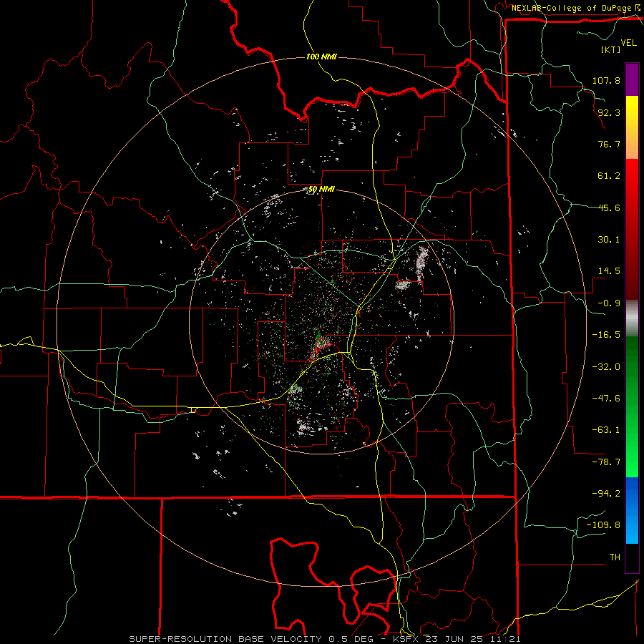The width and height of the screenshot is (644, 644).
Task: Pick the gray near-zero velocity scale segment
Action: [632, 318]
